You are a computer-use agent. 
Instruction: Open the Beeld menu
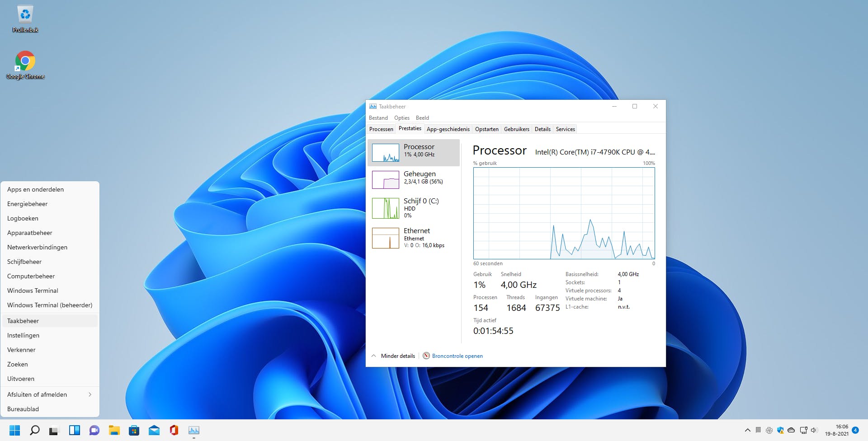(x=422, y=118)
